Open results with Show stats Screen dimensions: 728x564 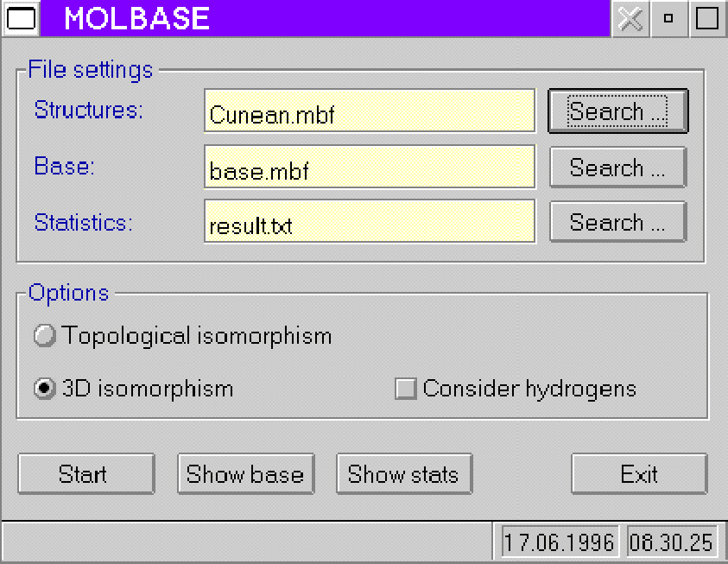click(403, 474)
